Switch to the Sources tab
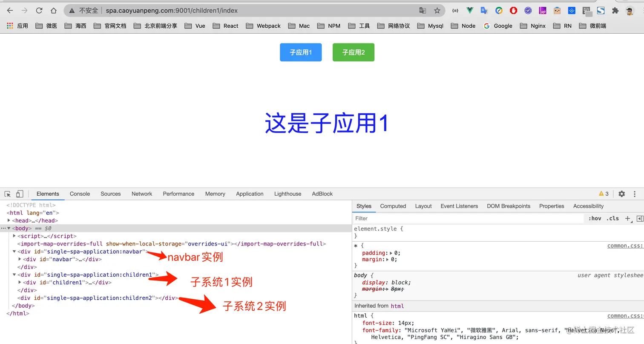The height and width of the screenshot is (344, 644). [x=111, y=194]
